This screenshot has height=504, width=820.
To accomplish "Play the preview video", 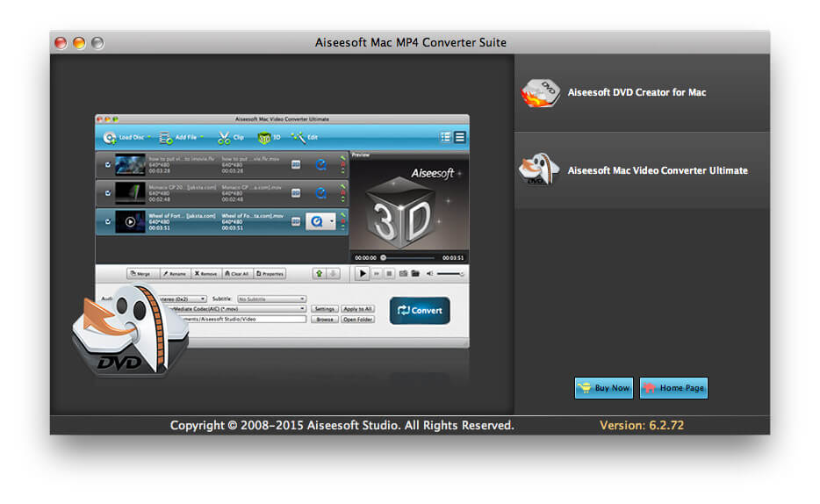I will (x=362, y=273).
